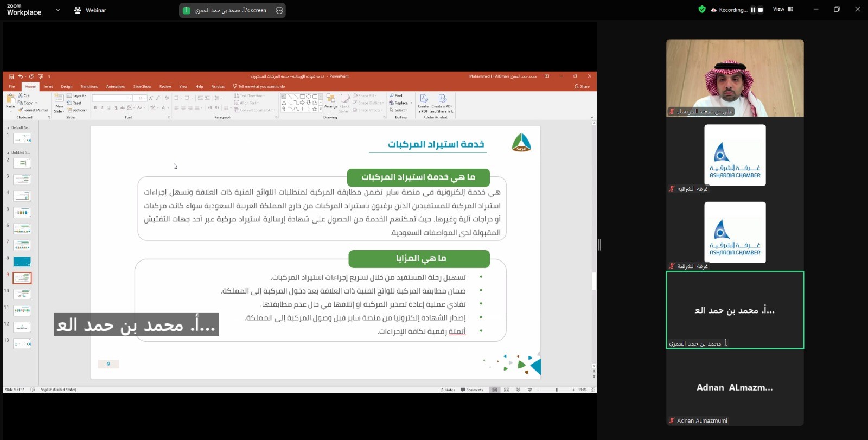Screen dimensions: 868x440
Task: Click the Save icon in PowerPoint
Action: (x=11, y=76)
